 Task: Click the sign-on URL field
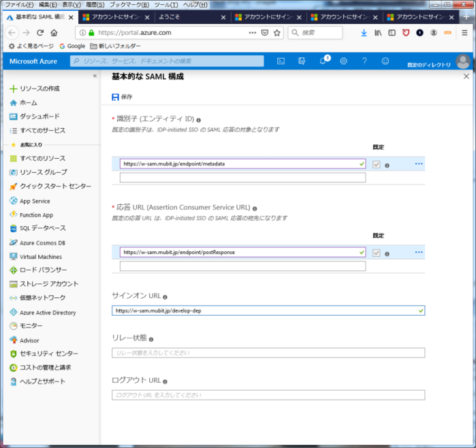tap(268, 310)
